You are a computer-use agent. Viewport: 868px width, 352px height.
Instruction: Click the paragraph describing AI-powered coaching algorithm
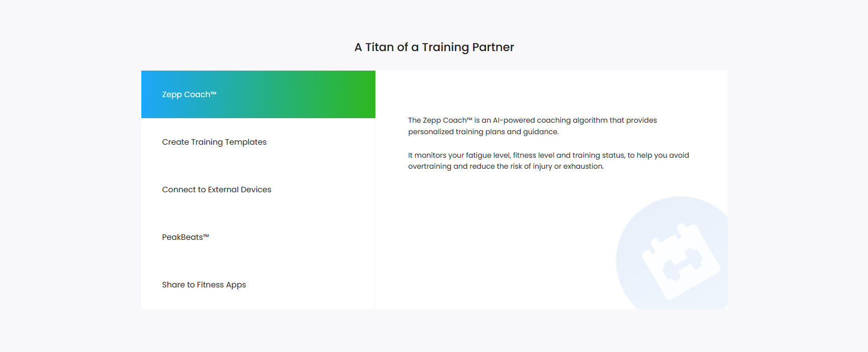532,126
